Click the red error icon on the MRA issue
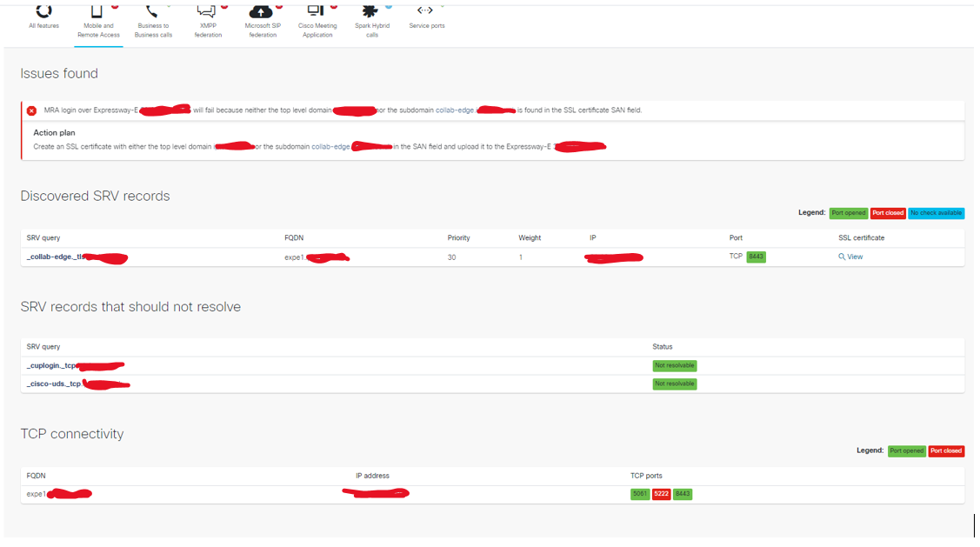Image resolution: width=980 pixels, height=547 pixels. tap(30, 110)
